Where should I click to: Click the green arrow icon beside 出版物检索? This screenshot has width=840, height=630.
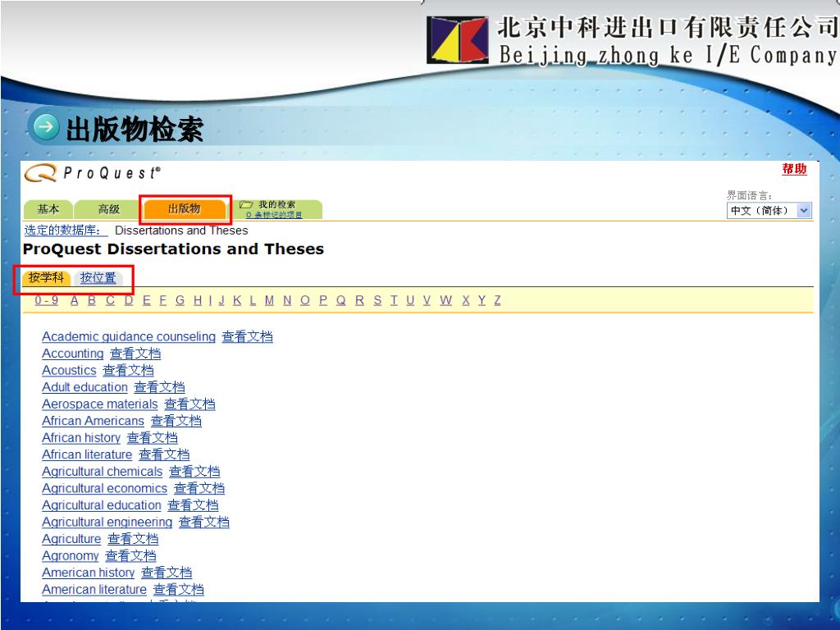[46, 127]
